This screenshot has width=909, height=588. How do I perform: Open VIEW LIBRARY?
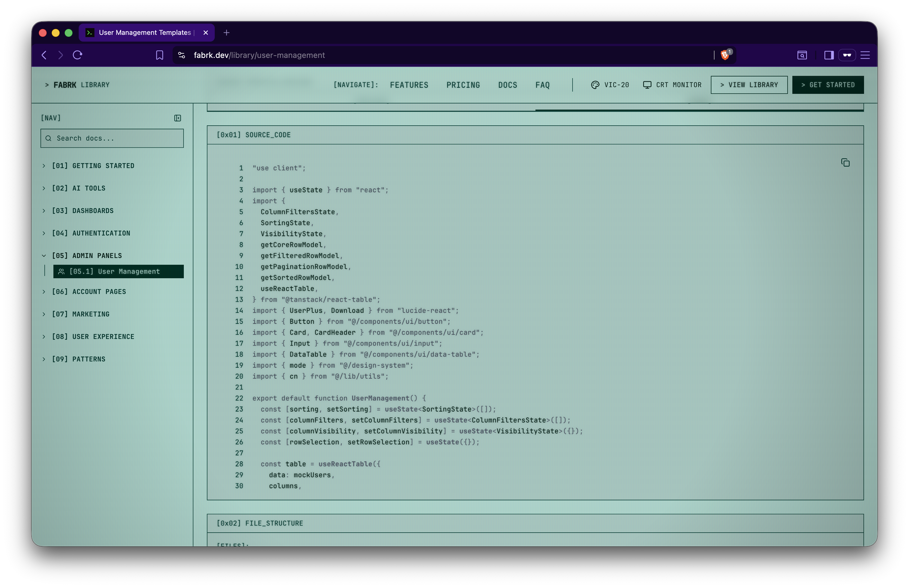[749, 85]
